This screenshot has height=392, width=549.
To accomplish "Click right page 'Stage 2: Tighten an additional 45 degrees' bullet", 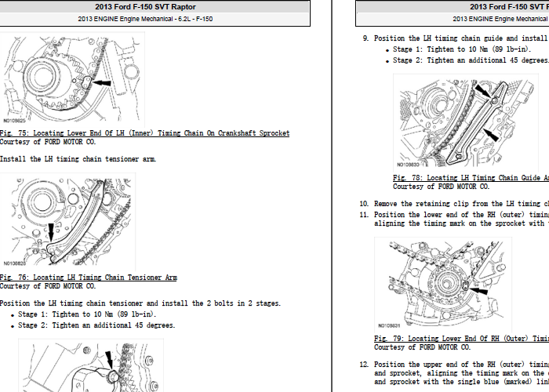I will click(x=471, y=60).
